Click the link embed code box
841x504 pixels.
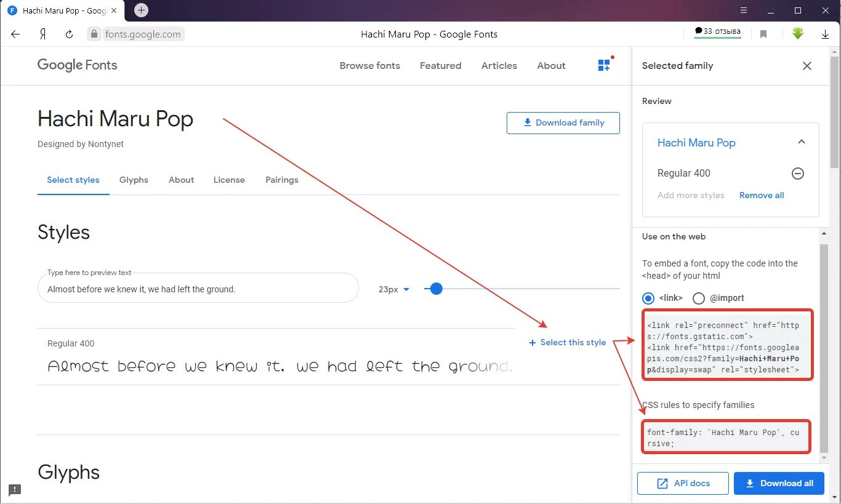[x=728, y=345]
